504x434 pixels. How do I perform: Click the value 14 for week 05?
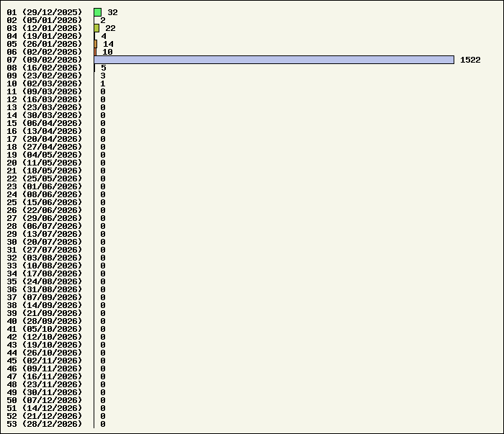click(x=108, y=44)
